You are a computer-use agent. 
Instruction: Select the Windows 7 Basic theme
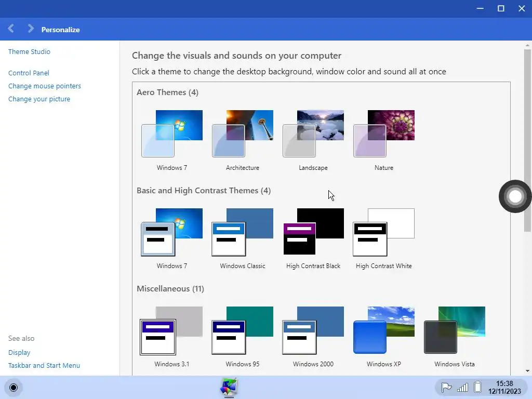[171, 238]
